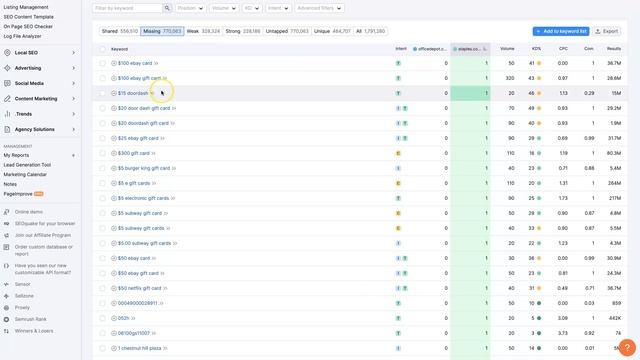Tick the checkbox for $20 door dash gift card

pyautogui.click(x=102, y=108)
